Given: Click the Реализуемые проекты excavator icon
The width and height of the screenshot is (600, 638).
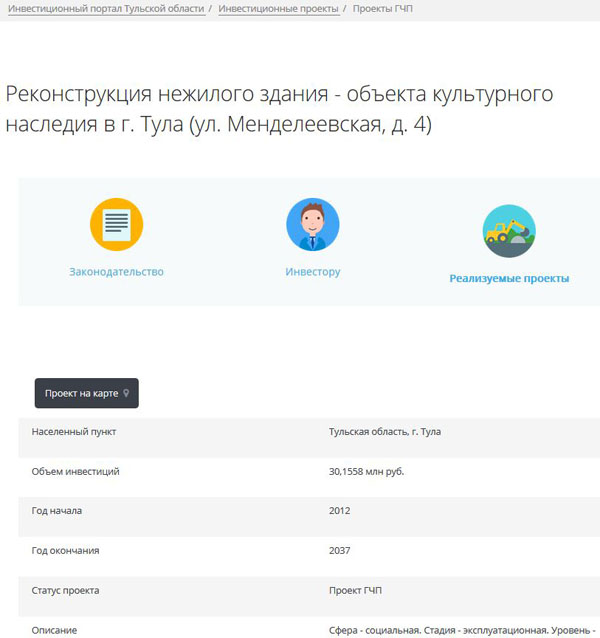Looking at the screenshot, I should click(509, 231).
